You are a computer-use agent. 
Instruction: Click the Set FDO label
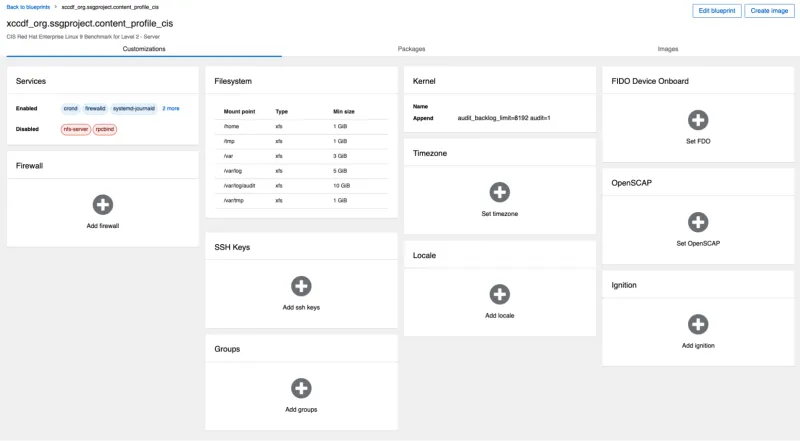pyautogui.click(x=698, y=141)
